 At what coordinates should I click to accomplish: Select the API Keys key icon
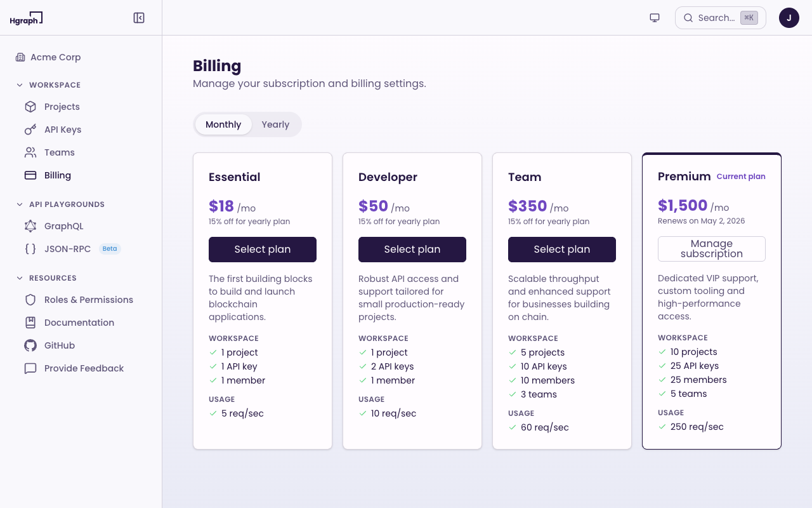30,130
